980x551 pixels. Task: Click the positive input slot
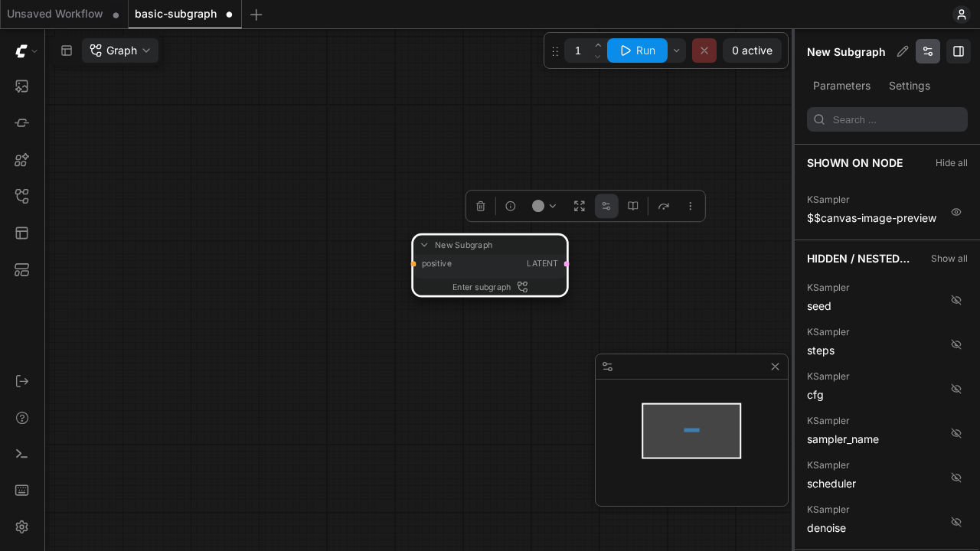tap(413, 264)
